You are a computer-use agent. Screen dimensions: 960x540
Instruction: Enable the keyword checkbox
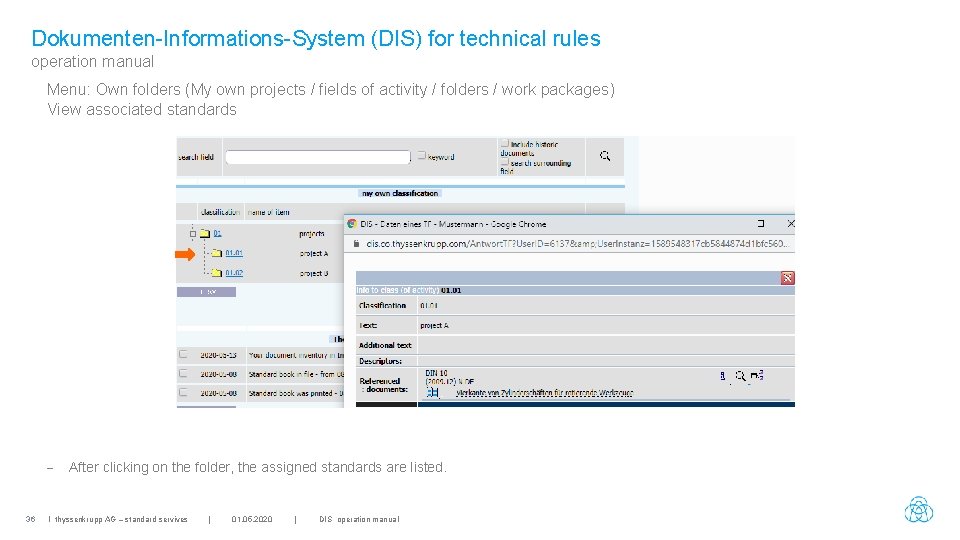(422, 156)
